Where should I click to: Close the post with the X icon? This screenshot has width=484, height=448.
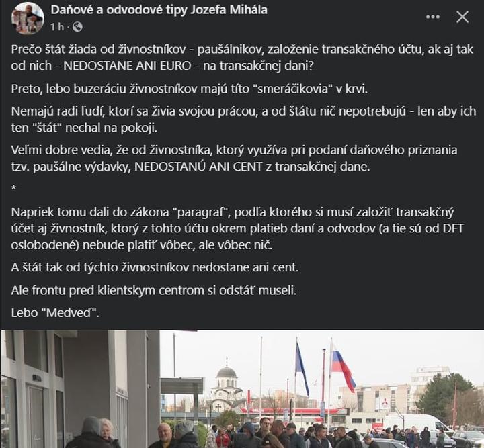tap(462, 17)
